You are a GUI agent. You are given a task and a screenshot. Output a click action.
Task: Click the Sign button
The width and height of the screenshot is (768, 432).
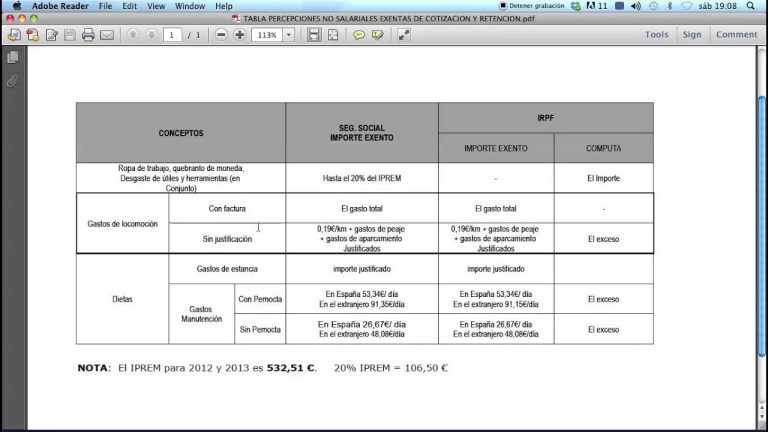[x=692, y=35]
